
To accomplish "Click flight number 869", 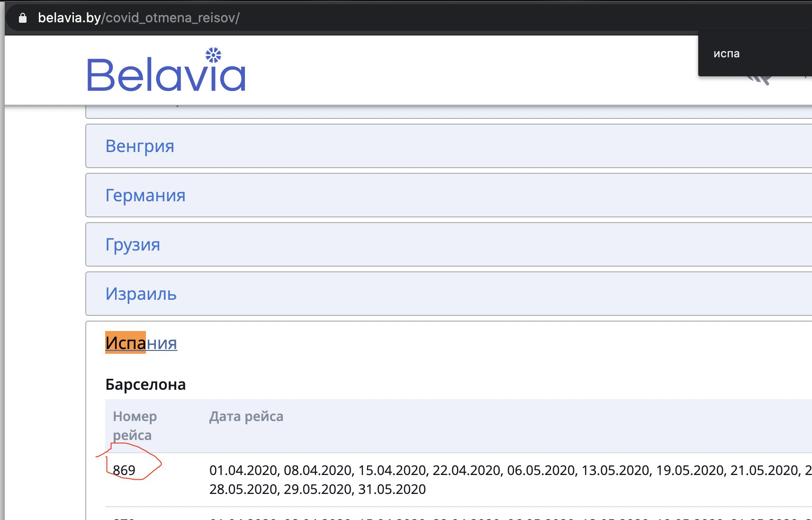I will [x=124, y=470].
